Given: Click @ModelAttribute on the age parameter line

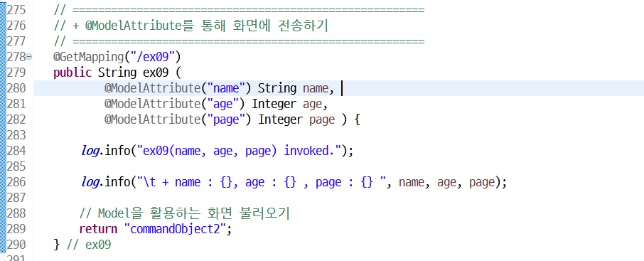Looking at the screenshot, I should 152,104.
